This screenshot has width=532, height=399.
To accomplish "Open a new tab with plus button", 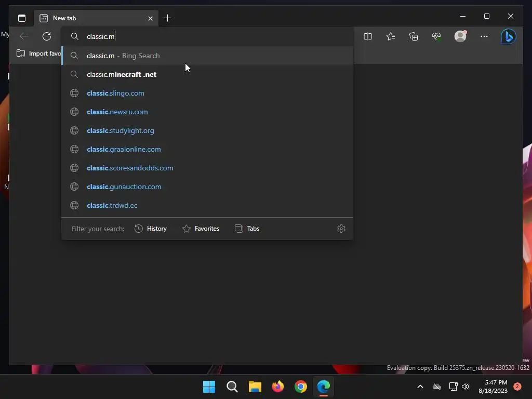I will point(167,18).
